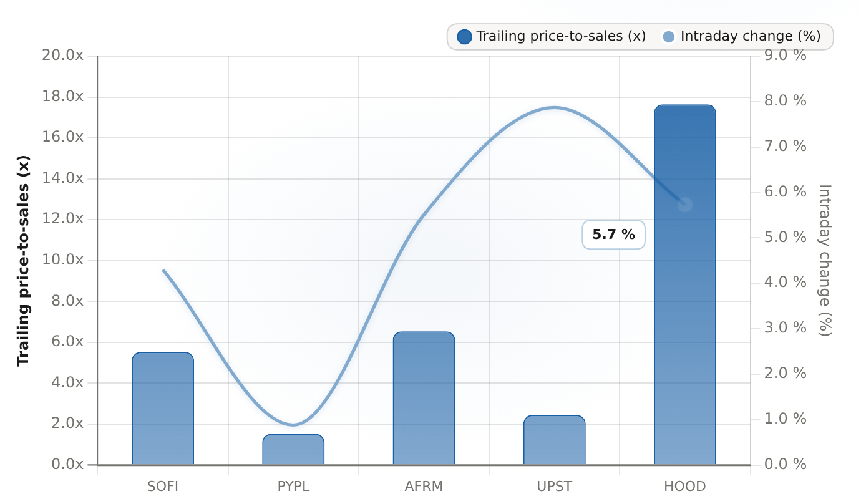The height and width of the screenshot is (504, 861).
Task: Click the PYPL x-axis label
Action: tap(293, 487)
